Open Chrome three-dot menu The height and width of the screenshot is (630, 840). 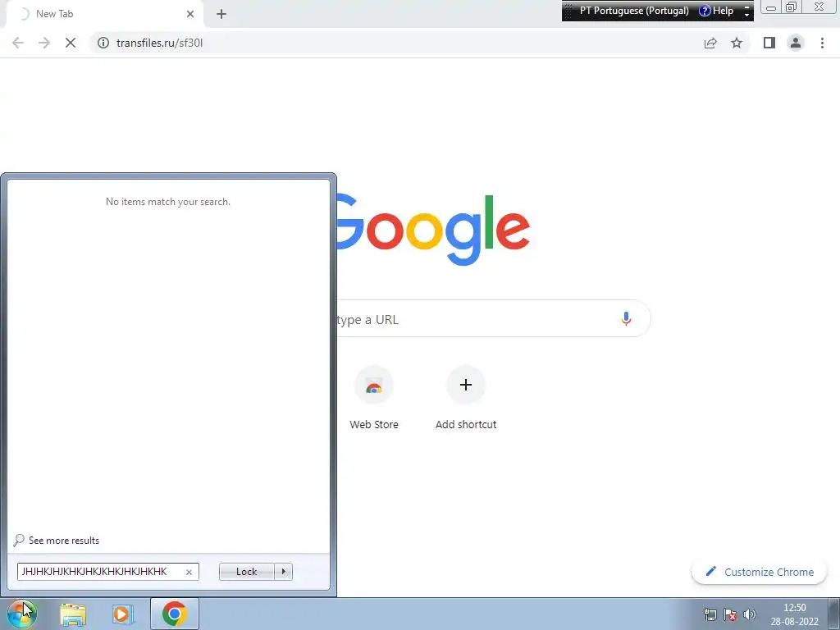pos(822,43)
